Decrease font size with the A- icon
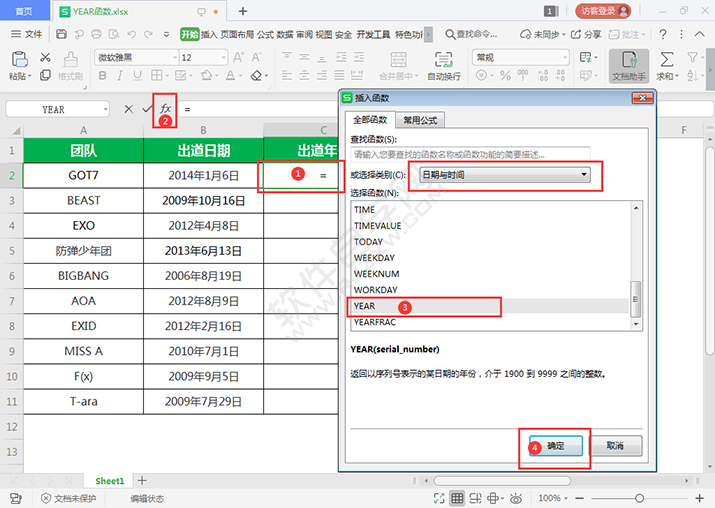 [x=256, y=57]
